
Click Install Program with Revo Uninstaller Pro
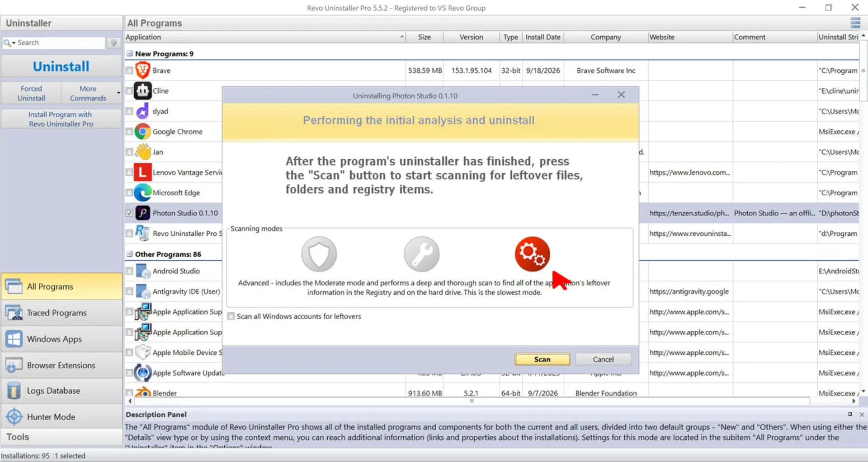coord(61,119)
